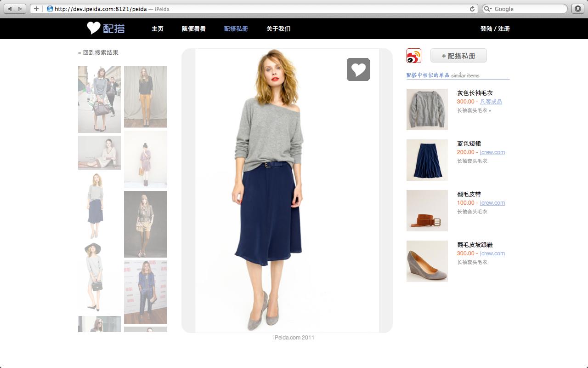This screenshot has width=588, height=368.
Task: Open street photo thumbnail with handbag
Action: (100, 99)
